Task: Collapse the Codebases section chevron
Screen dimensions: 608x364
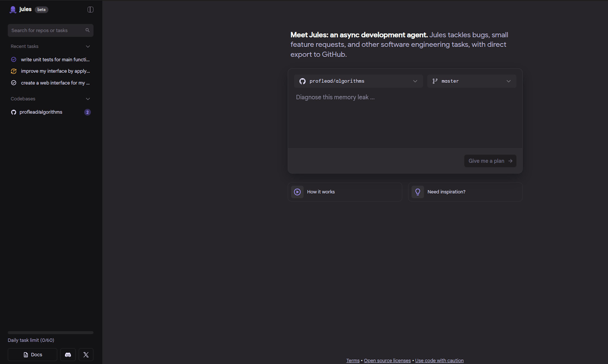Action: pos(88,99)
